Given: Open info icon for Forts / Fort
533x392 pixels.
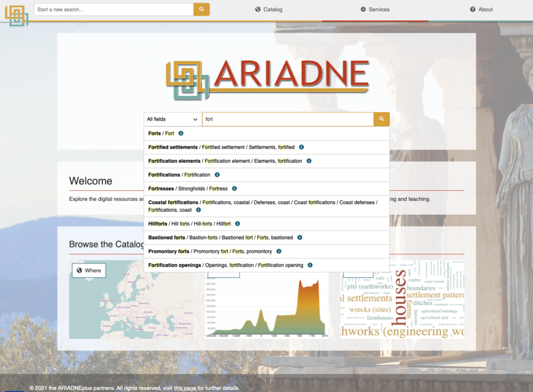Looking at the screenshot, I should coord(181,134).
